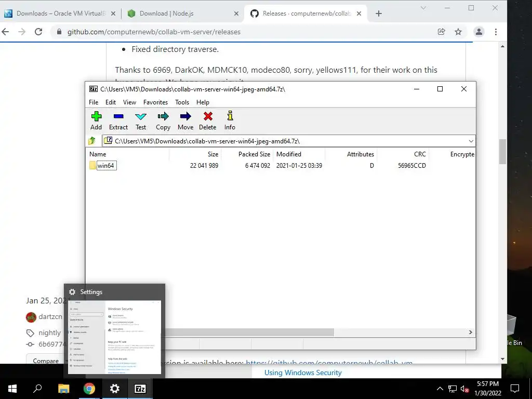Image resolution: width=532 pixels, height=399 pixels.
Task: Click Chrome page scrollbar down arrow
Action: tap(502, 359)
